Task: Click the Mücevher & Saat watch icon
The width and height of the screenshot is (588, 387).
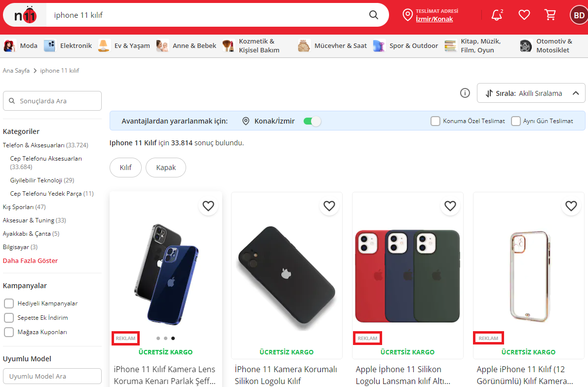Action: (304, 46)
